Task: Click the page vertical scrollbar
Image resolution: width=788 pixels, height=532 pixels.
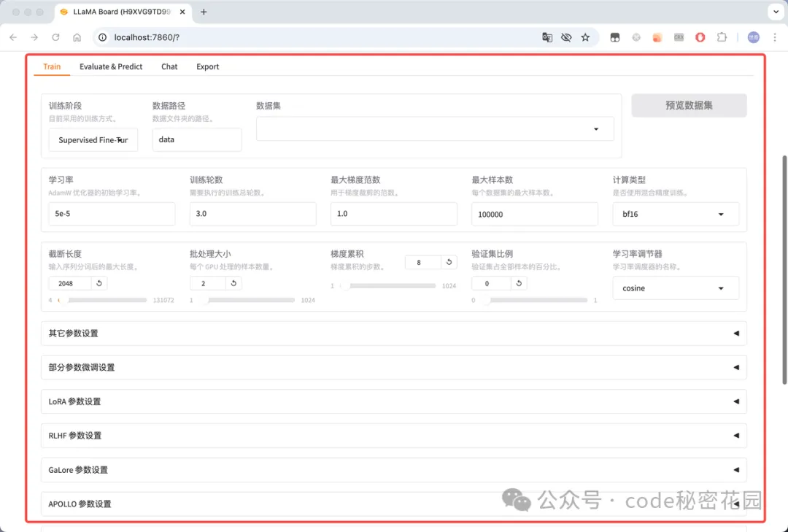Action: tap(784, 270)
